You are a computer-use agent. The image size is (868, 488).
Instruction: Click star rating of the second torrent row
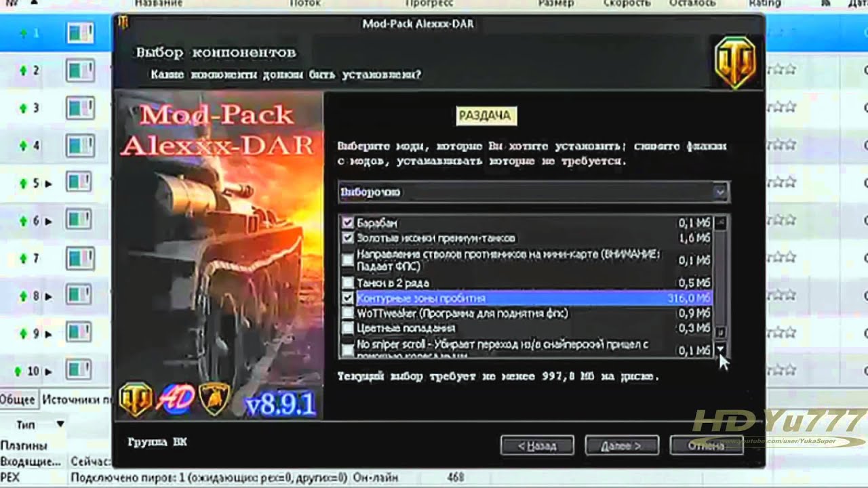pyautogui.click(x=781, y=69)
